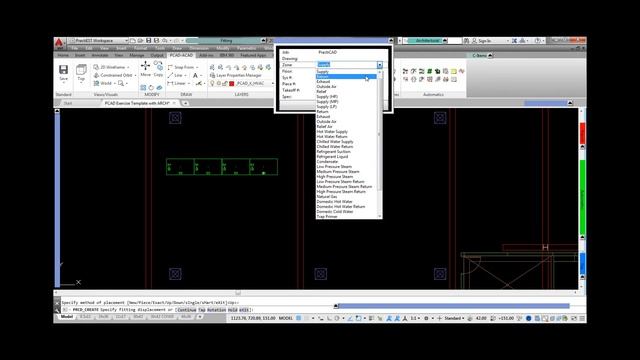Open the AutoCAD application menu logo
The image size is (640, 360).
click(59, 42)
